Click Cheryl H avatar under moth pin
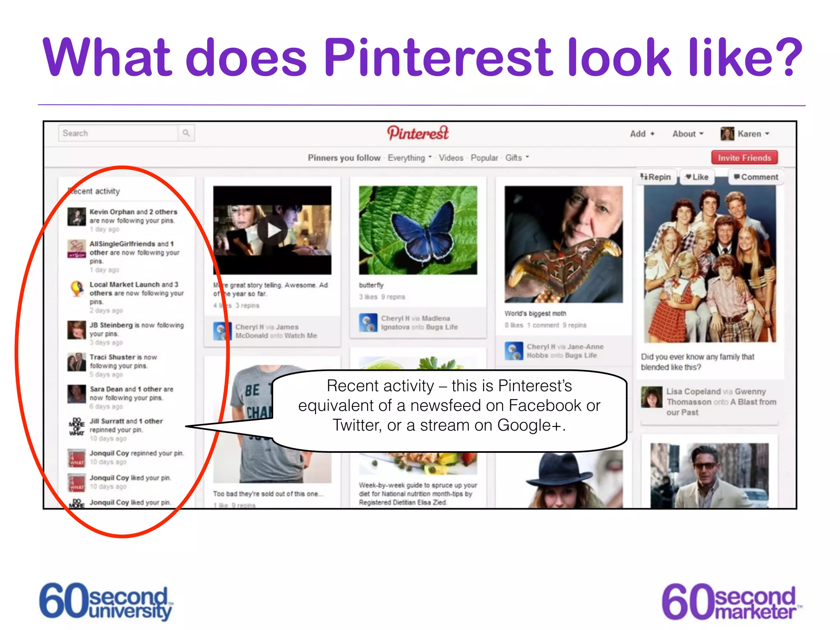Viewport: 840px width, 630px height. pyautogui.click(x=514, y=351)
